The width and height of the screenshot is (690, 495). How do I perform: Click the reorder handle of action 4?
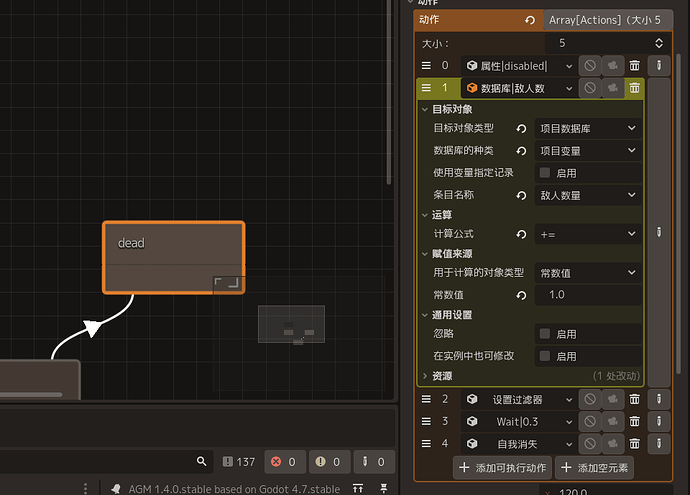(426, 444)
